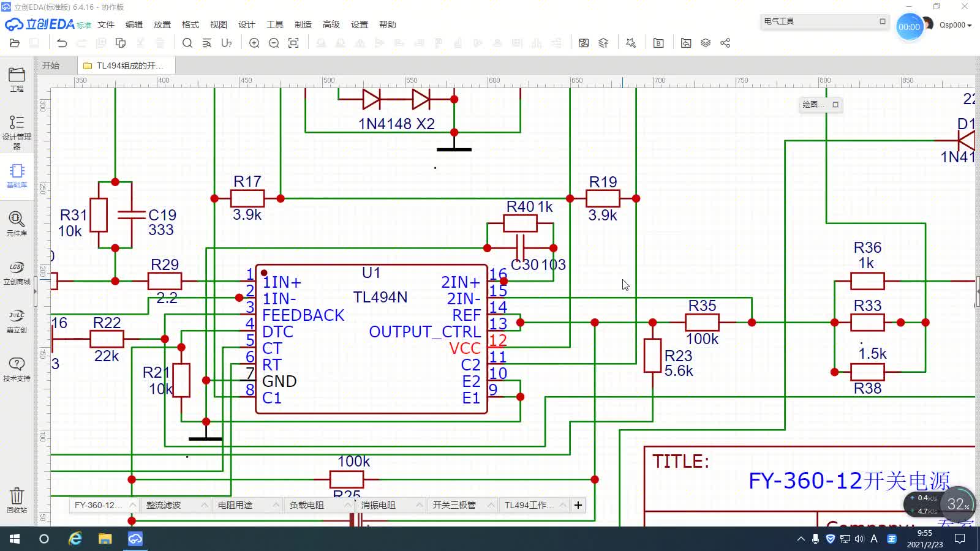Click the find similar objects icon
This screenshot has width=980, height=551.
click(x=207, y=43)
